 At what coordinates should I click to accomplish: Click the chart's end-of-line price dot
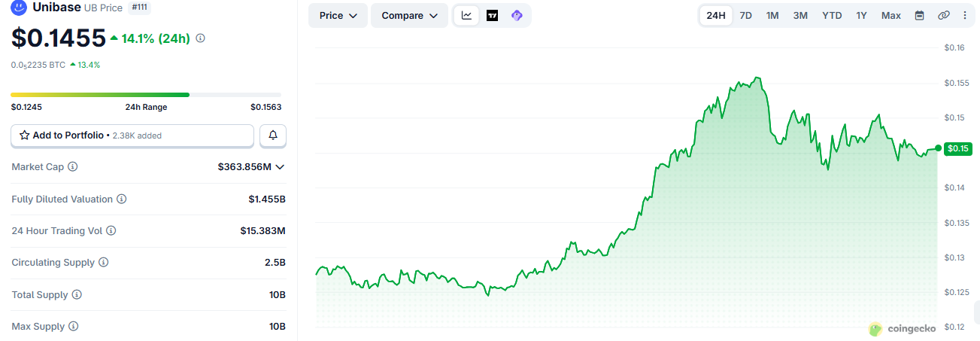[x=938, y=148]
